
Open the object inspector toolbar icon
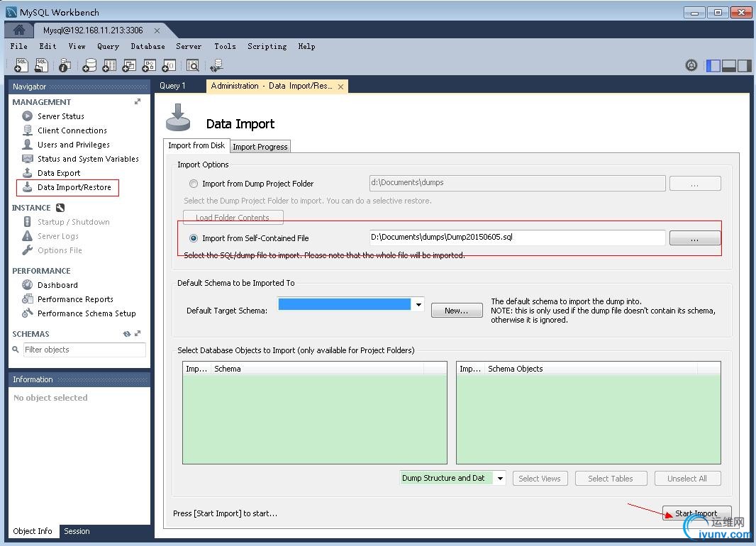pyautogui.click(x=65, y=65)
